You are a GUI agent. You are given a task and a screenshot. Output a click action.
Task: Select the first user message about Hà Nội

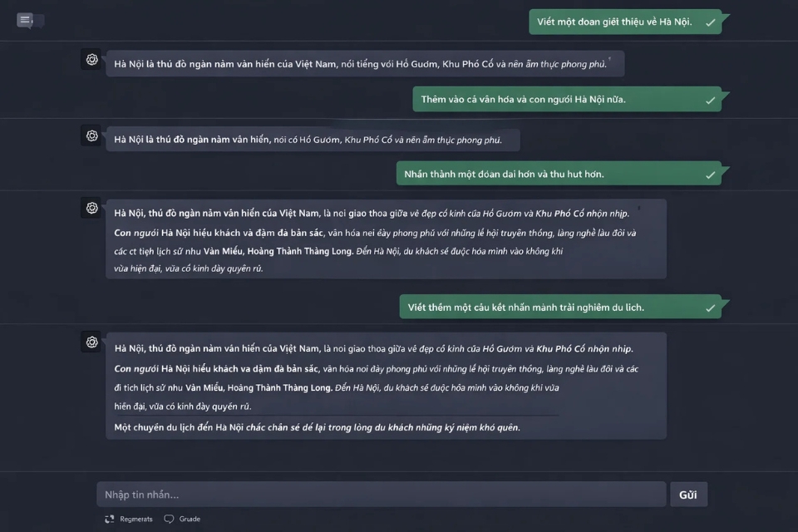pos(615,22)
